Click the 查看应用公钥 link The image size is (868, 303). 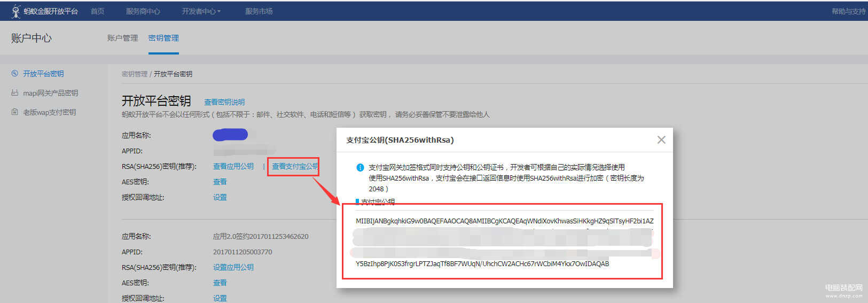click(233, 167)
